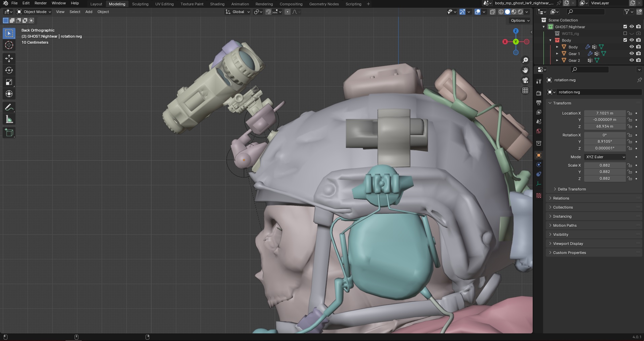Screen dimensions: 644x341
Task: Open the Object Constraints properties tab
Action: point(539,174)
